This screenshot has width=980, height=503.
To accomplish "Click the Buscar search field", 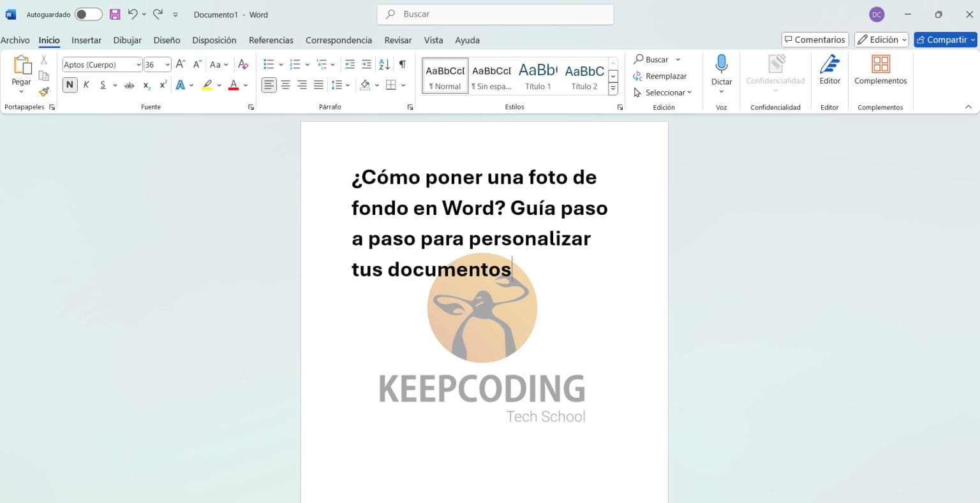I will pyautogui.click(x=494, y=13).
